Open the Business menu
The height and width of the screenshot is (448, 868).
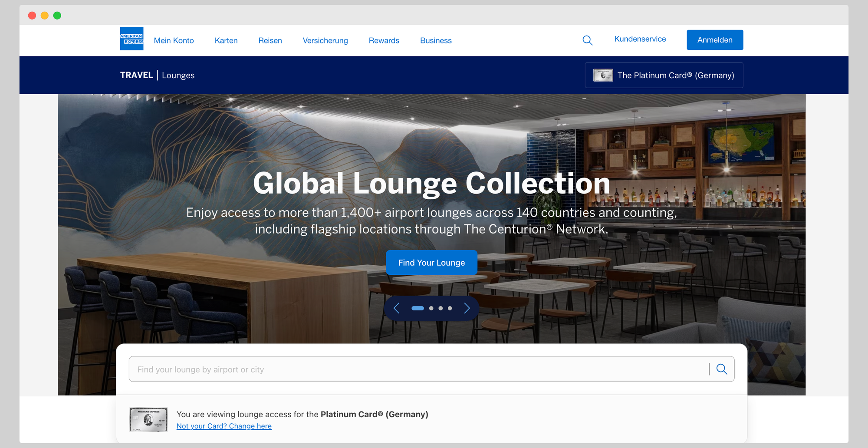point(436,40)
